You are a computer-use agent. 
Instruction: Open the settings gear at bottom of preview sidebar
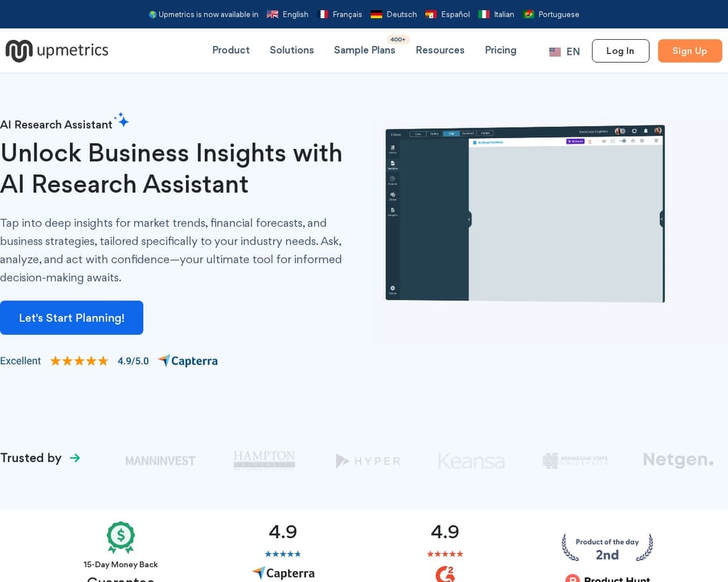[x=392, y=288]
